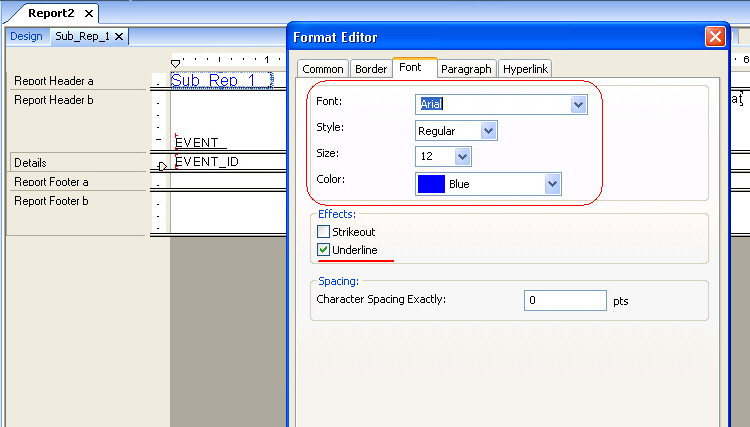750x427 pixels.
Task: Close the Format Editor dialog
Action: click(x=714, y=37)
